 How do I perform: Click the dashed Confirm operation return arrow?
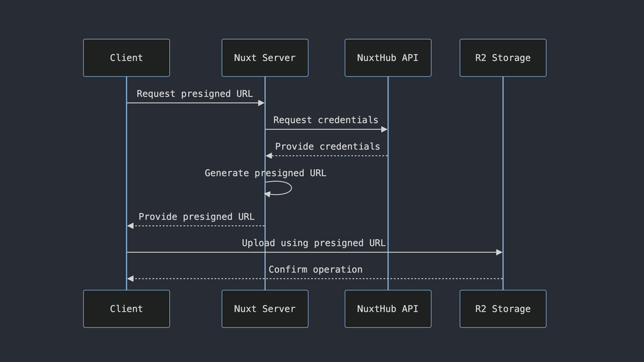(x=314, y=277)
